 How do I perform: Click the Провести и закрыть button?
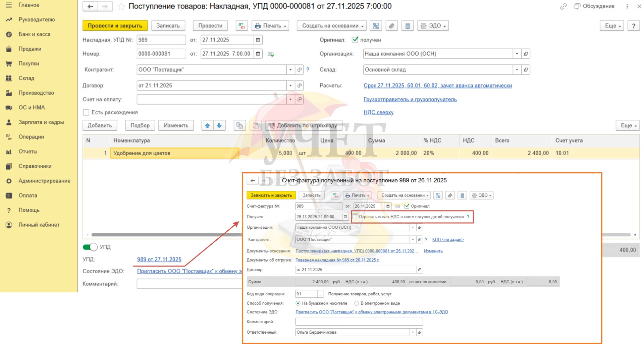(x=115, y=26)
